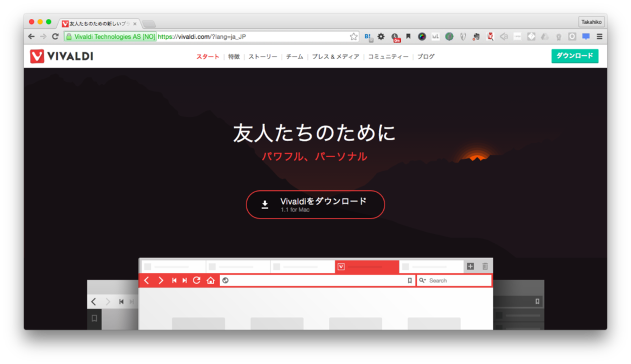Click the gear extension icon in toolbar
This screenshot has height=364, width=631.
381,36
